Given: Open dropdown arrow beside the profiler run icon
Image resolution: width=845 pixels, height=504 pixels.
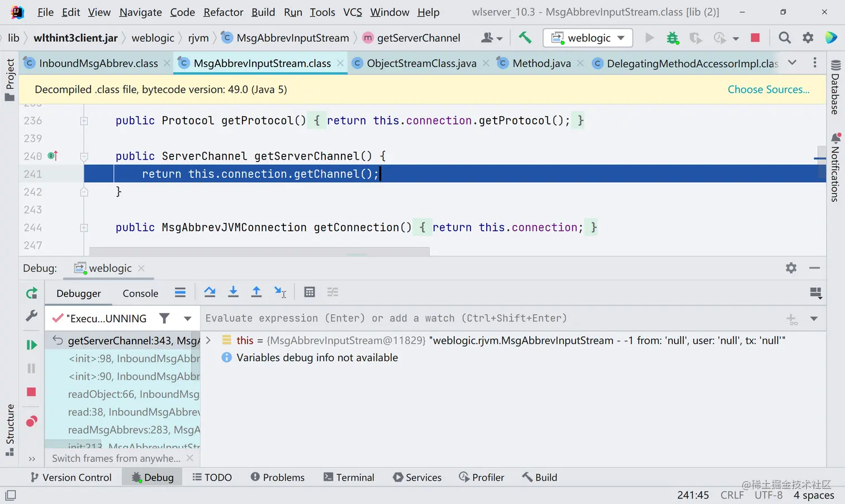Looking at the screenshot, I should point(735,39).
